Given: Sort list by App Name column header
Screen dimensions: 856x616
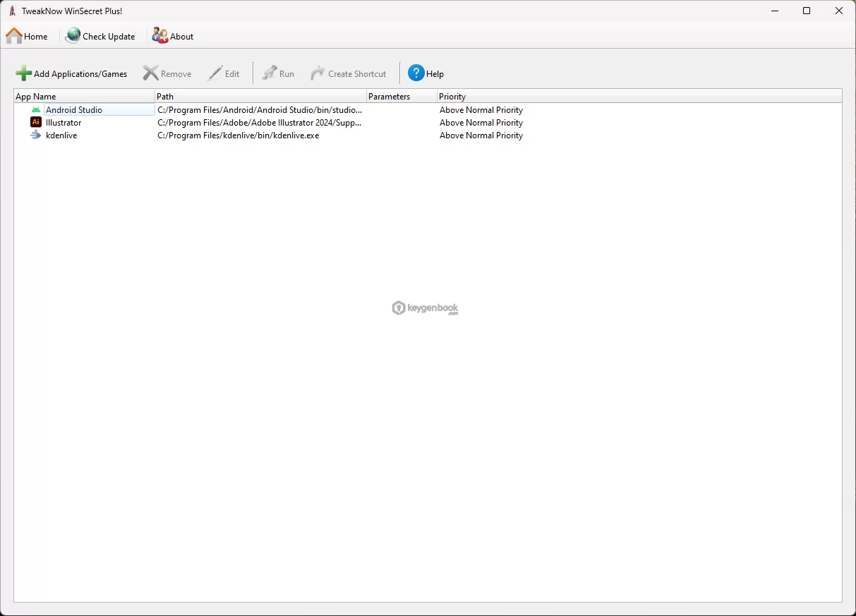Looking at the screenshot, I should click(x=84, y=97).
